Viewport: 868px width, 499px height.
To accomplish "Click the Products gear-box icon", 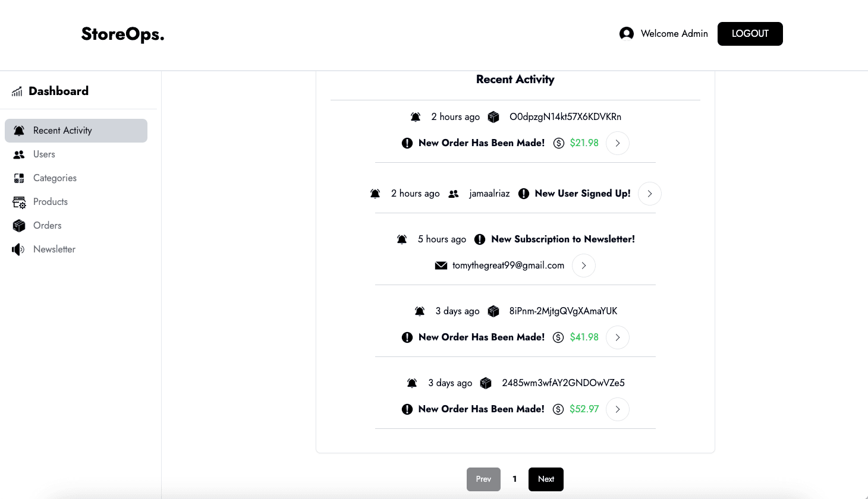I will (19, 203).
